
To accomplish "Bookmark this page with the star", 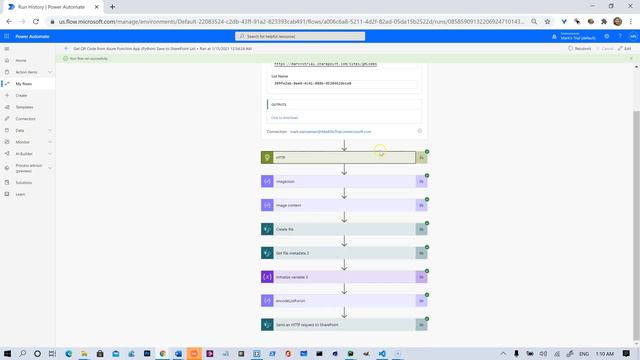I will (547, 21).
